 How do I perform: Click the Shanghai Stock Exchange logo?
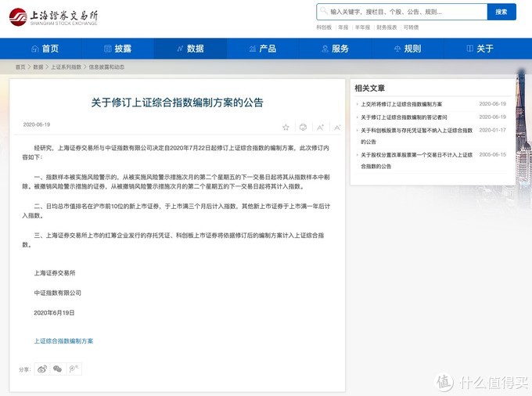click(53, 17)
